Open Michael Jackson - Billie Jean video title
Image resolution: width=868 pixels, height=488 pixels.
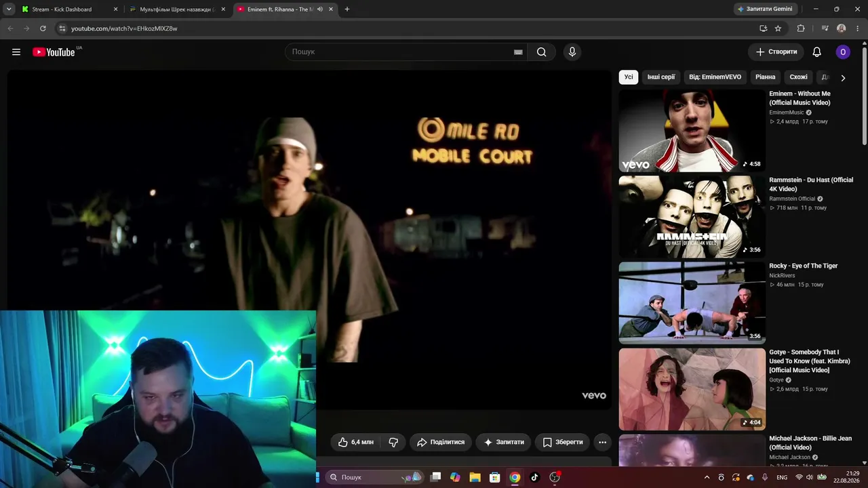coord(810,443)
